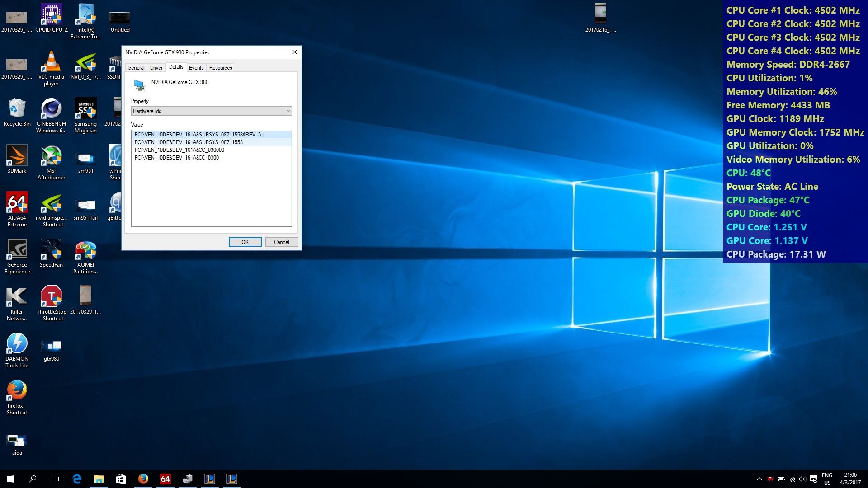868x488 pixels.
Task: Expand the Hardware Ids property dropdown
Action: pos(288,111)
